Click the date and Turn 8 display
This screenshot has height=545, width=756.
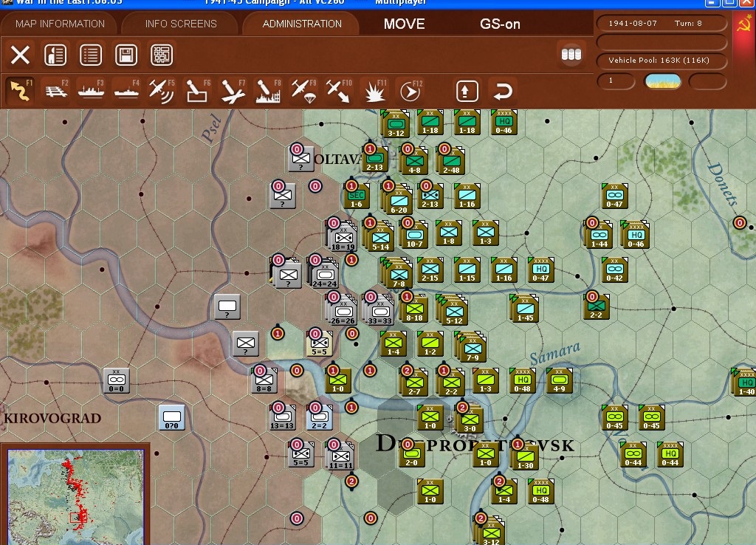pyautogui.click(x=661, y=23)
